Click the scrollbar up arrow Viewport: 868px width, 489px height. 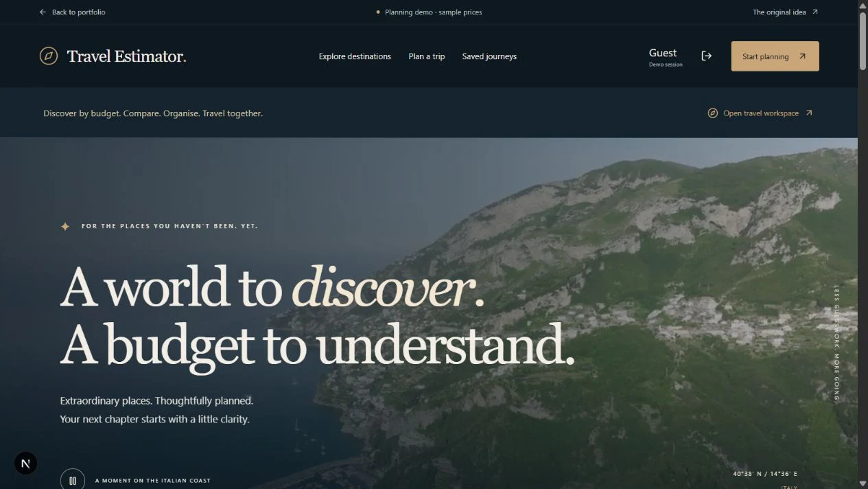pyautogui.click(x=863, y=5)
